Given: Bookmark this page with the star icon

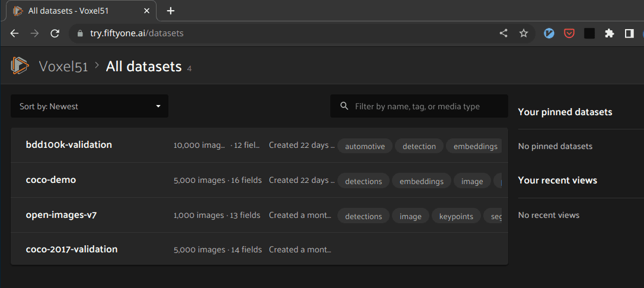Looking at the screenshot, I should (523, 33).
